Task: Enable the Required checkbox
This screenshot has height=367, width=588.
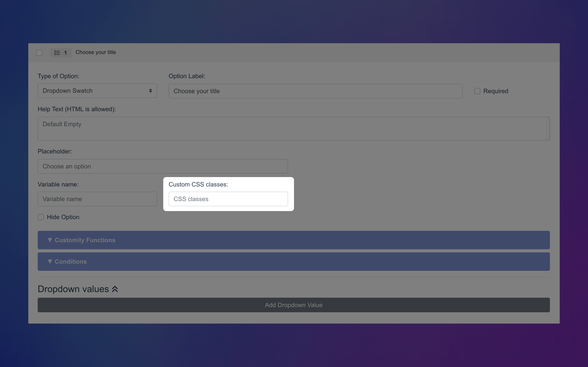Action: point(477,91)
